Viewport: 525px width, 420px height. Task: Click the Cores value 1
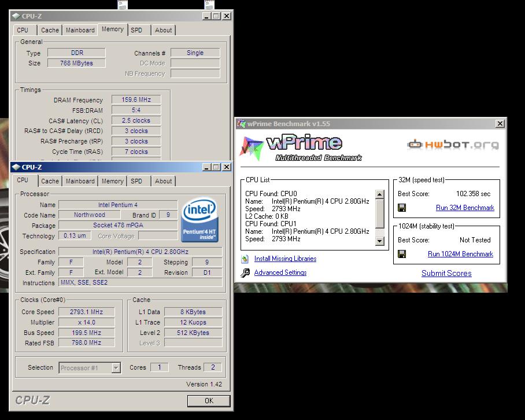(x=160, y=367)
